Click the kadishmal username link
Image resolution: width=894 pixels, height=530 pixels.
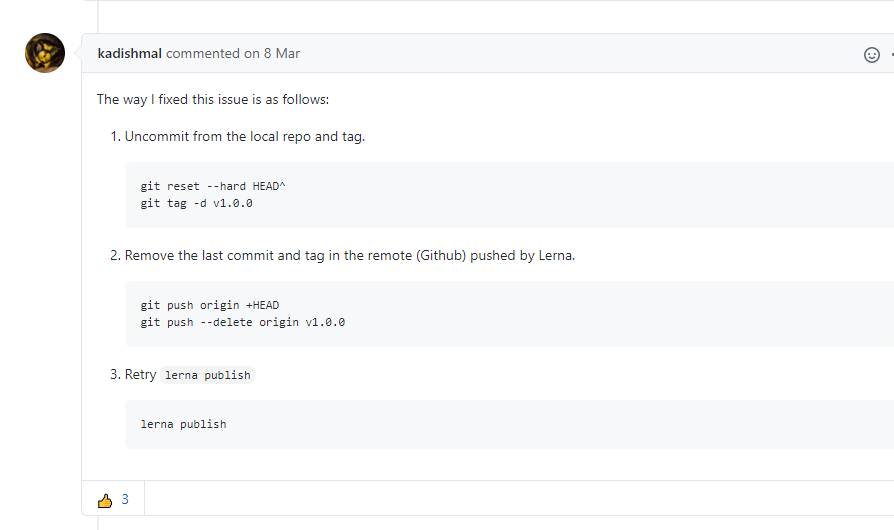(x=130, y=53)
